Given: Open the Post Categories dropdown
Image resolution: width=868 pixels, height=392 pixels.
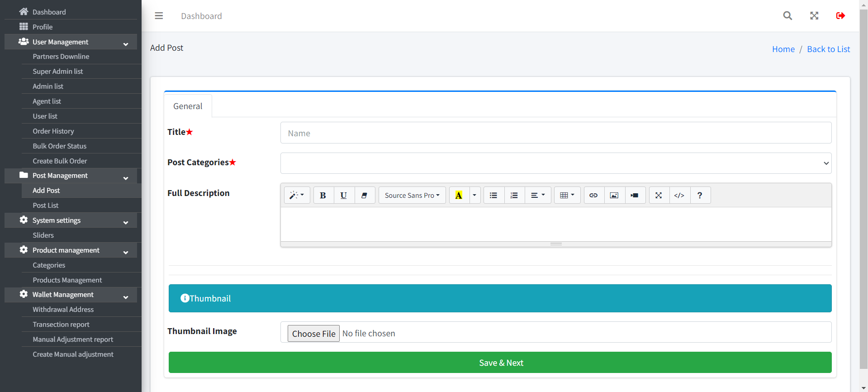Looking at the screenshot, I should tap(555, 163).
